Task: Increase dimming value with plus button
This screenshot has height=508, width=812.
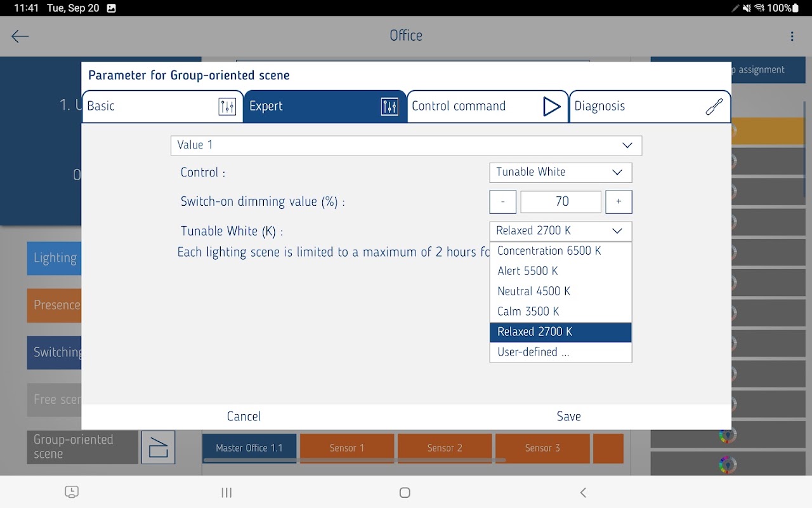Action: click(619, 202)
